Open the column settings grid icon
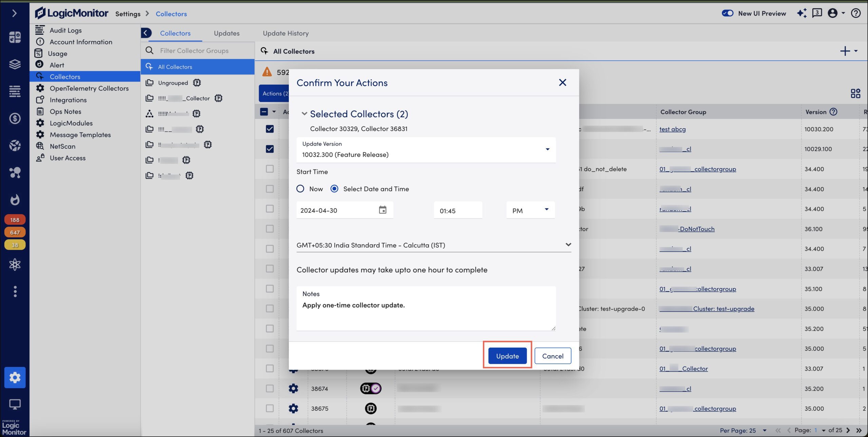Viewport: 868px width, 437px height. [855, 93]
